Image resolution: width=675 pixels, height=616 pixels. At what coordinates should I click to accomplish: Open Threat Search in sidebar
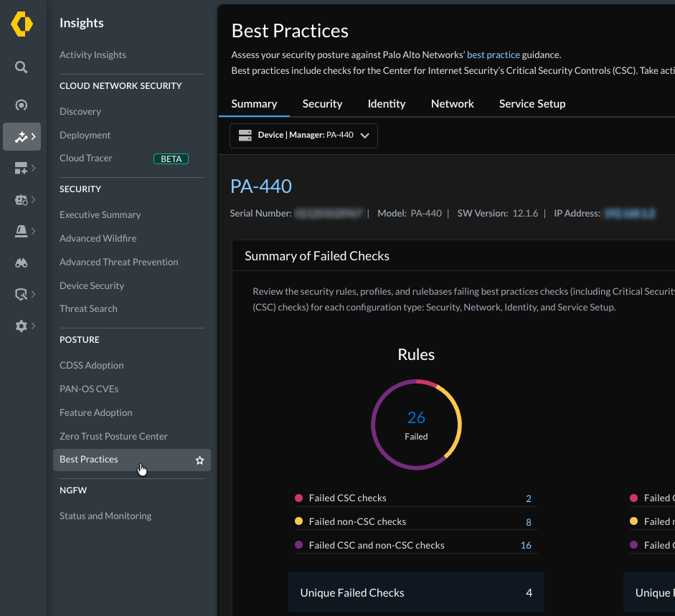pos(88,308)
